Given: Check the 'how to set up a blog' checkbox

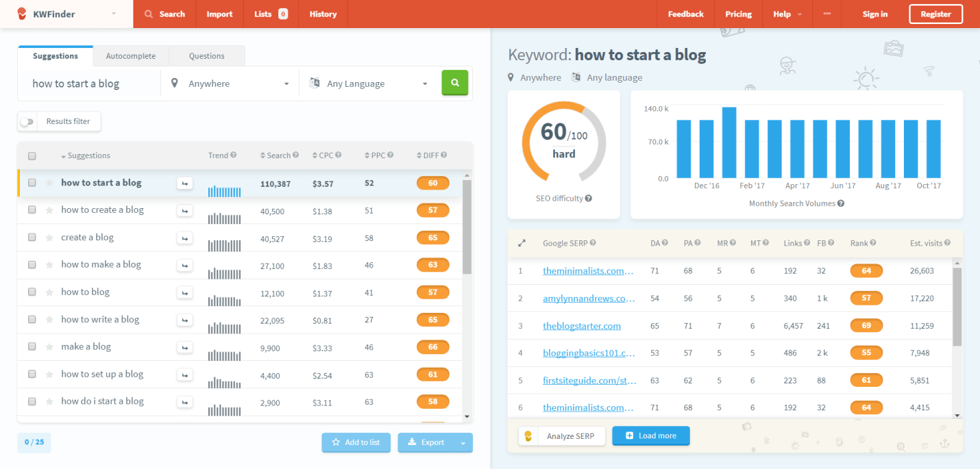Looking at the screenshot, I should tap(32, 375).
